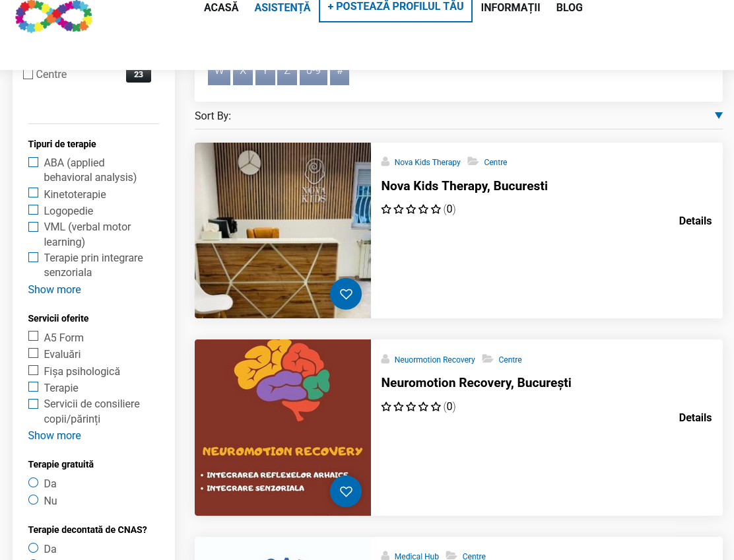Favorite Neuromotion Recovery with heart icon
This screenshot has width=734, height=560.
tap(345, 491)
